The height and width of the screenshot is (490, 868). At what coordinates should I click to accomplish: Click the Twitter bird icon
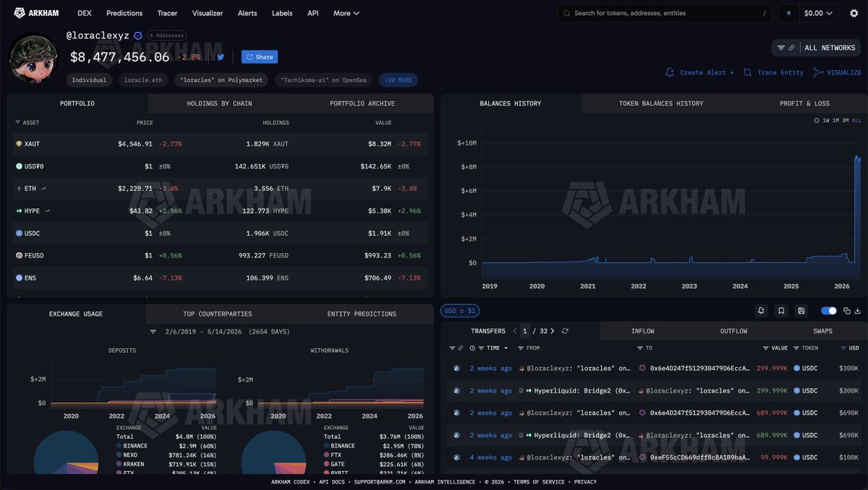click(221, 57)
